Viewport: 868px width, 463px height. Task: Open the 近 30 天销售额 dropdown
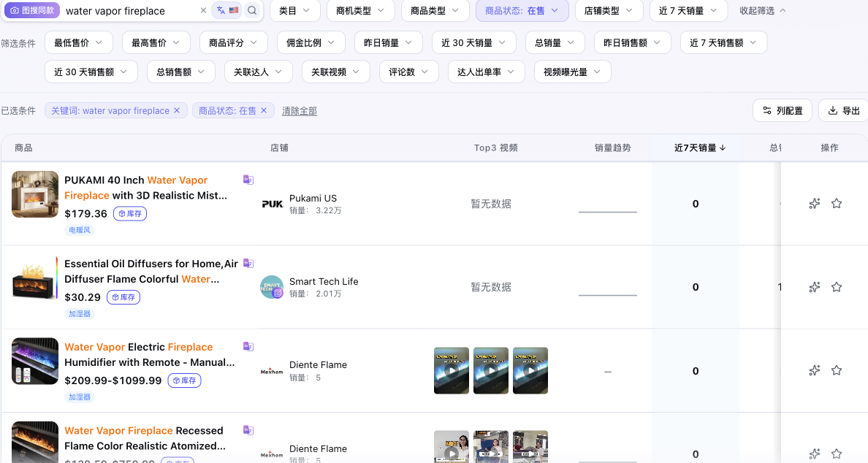point(91,72)
